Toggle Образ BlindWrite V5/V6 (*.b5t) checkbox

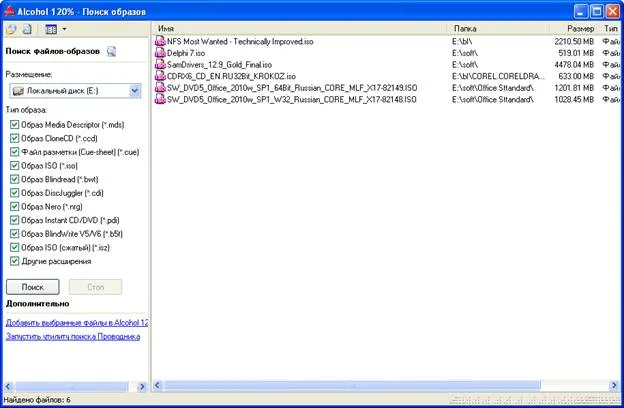coord(14,234)
